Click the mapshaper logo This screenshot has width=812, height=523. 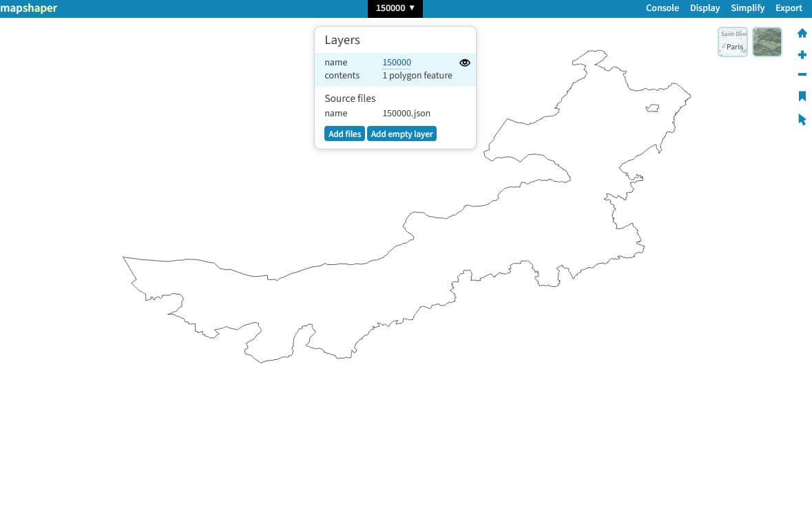(29, 8)
